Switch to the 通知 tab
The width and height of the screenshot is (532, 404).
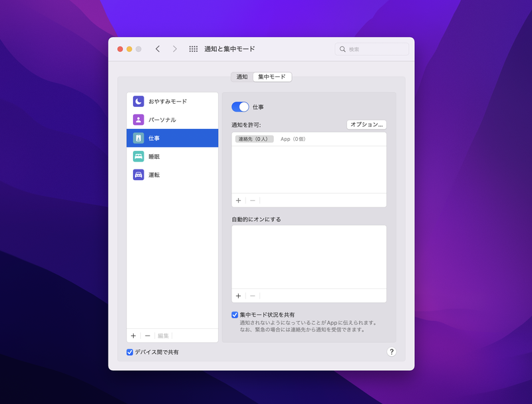pos(243,76)
